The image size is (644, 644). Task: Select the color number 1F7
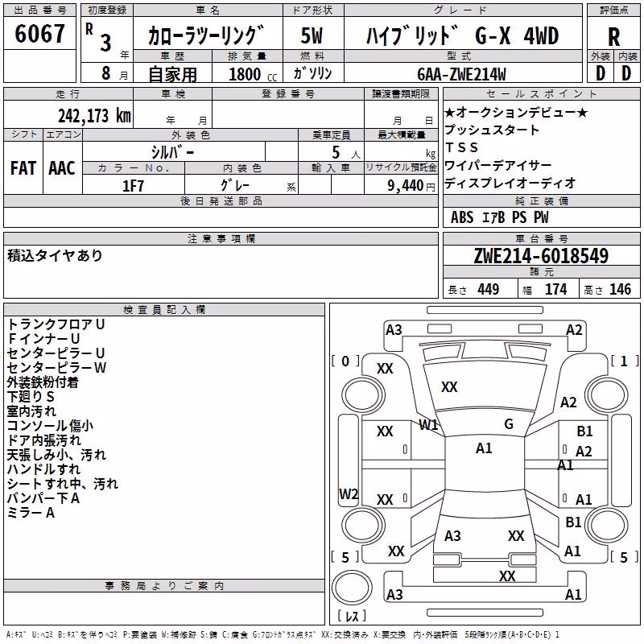(133, 186)
